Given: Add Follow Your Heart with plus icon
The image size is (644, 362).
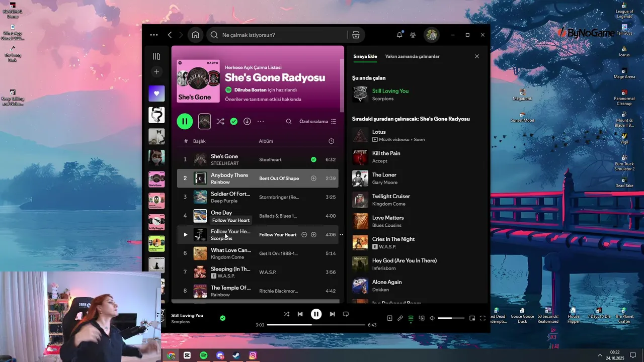Looking at the screenshot, I should (313, 235).
